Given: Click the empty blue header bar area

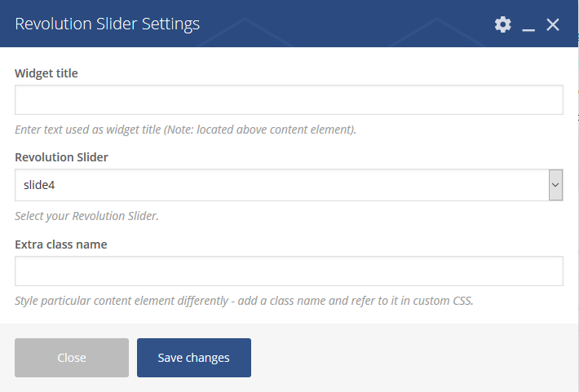Looking at the screenshot, I should point(343,24).
